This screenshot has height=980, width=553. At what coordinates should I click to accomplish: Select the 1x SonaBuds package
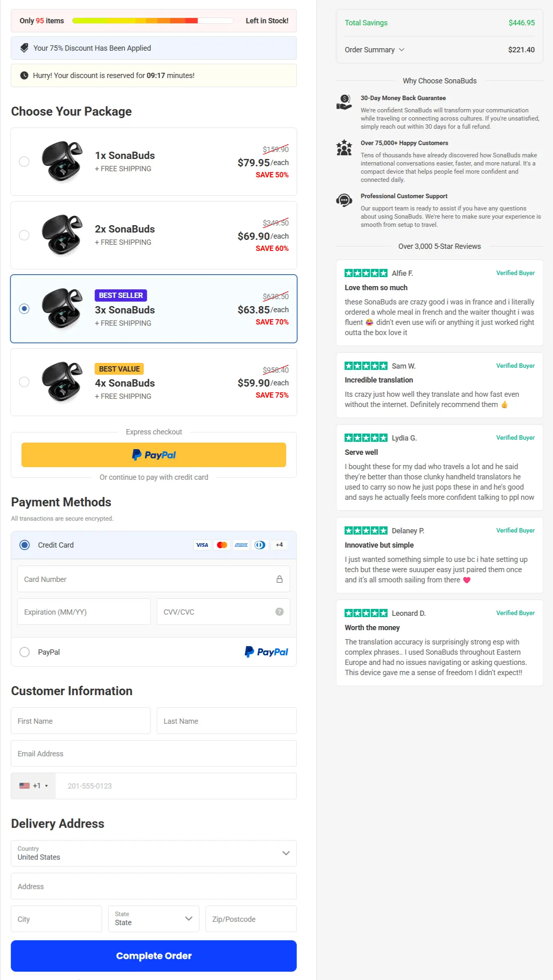tap(24, 162)
